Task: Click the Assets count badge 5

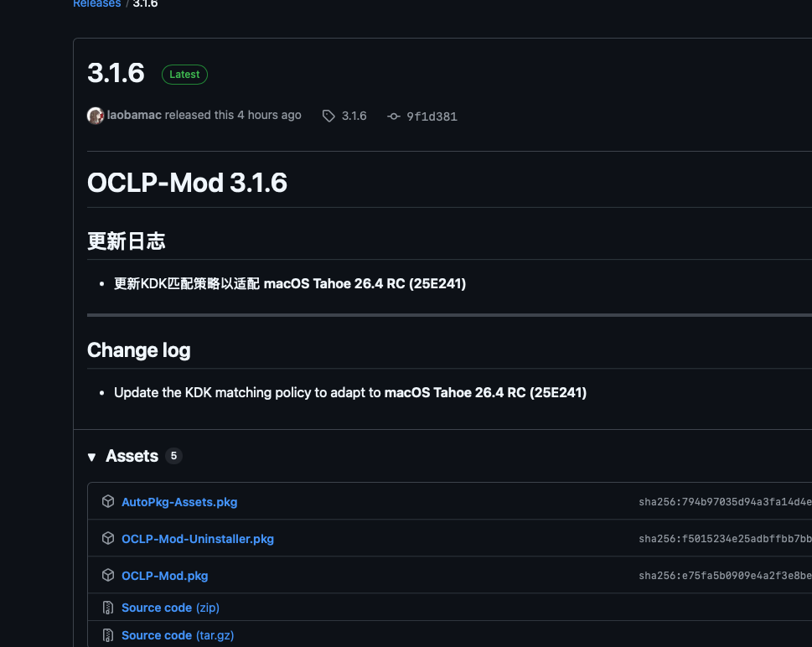Action: pos(173,456)
